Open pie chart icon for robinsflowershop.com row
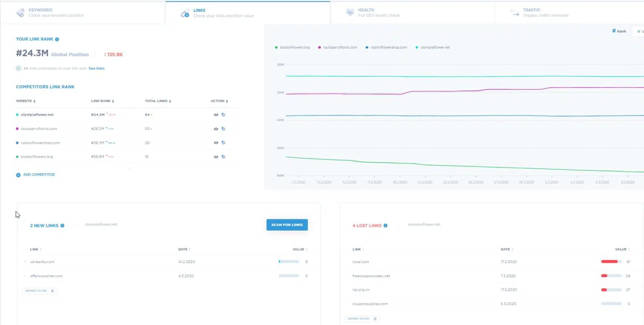The height and width of the screenshot is (325, 644). [x=223, y=143]
